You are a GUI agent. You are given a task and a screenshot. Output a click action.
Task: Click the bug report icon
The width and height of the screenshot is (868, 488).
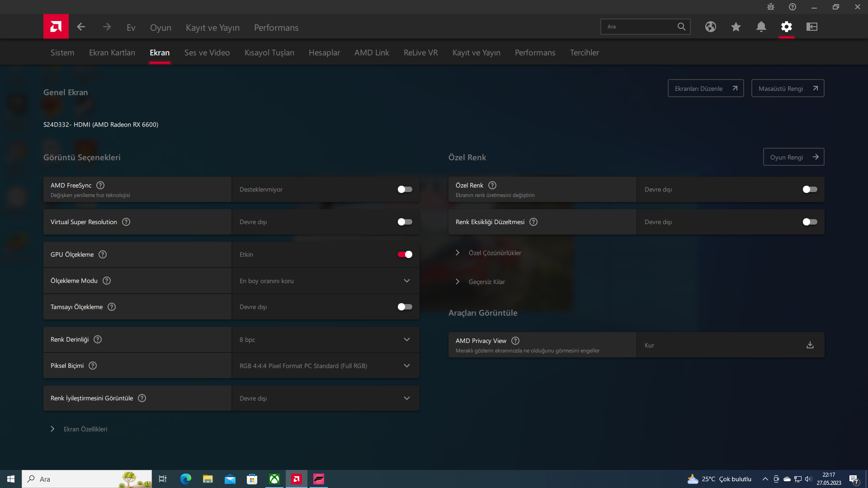tap(770, 7)
